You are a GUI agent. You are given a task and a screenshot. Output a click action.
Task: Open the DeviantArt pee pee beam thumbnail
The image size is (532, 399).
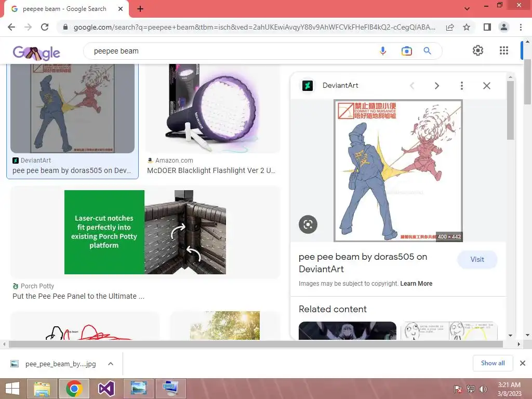pos(73,108)
